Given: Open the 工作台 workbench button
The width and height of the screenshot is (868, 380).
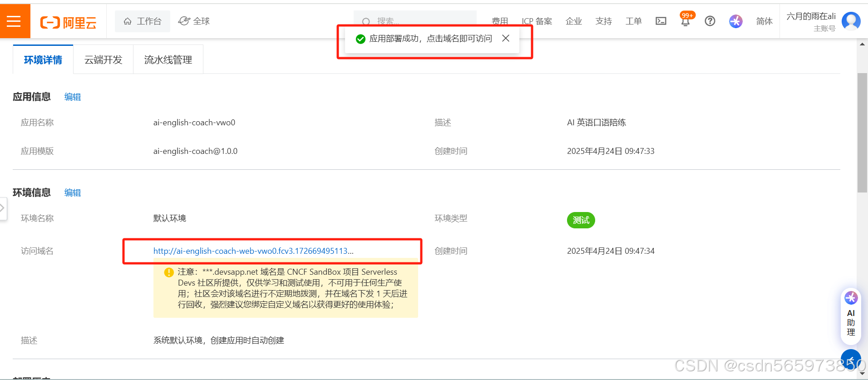Looking at the screenshot, I should pos(143,21).
